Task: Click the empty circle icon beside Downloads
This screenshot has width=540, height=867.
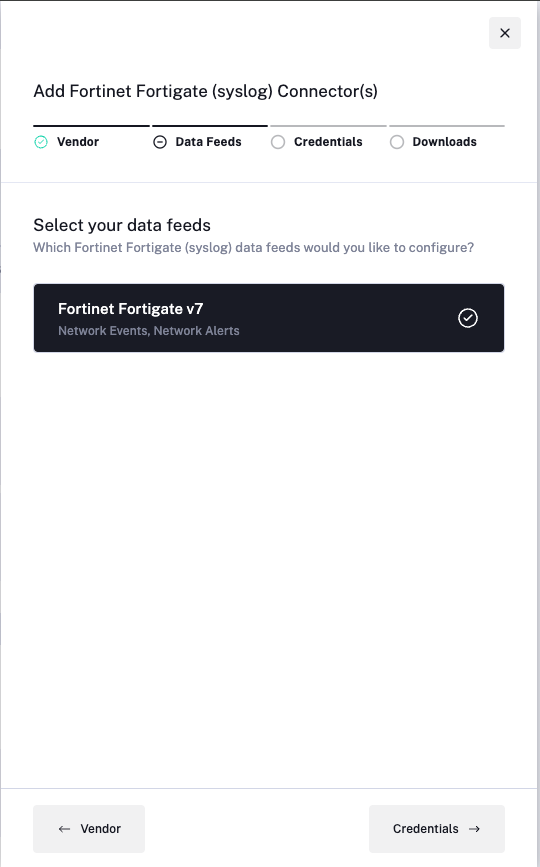Action: pyautogui.click(x=397, y=142)
